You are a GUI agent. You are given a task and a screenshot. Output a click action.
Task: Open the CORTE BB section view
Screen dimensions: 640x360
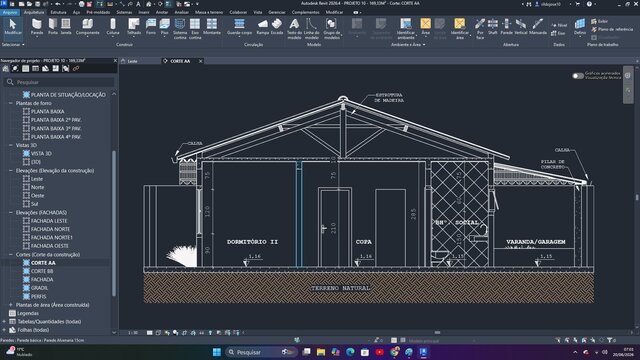[x=42, y=271]
